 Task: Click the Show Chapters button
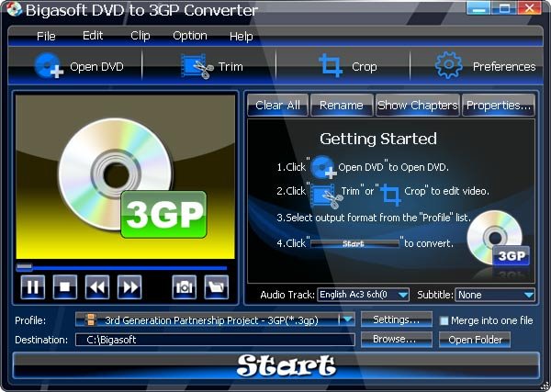(x=418, y=105)
